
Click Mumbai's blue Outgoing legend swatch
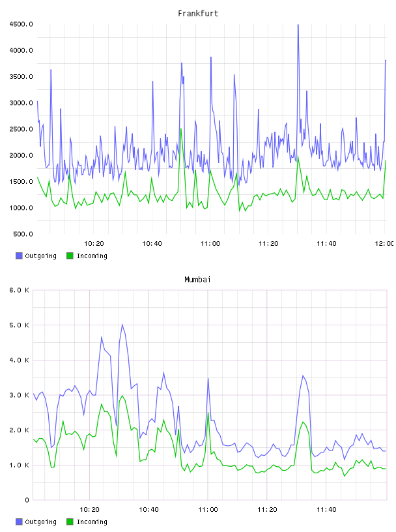tap(19, 522)
